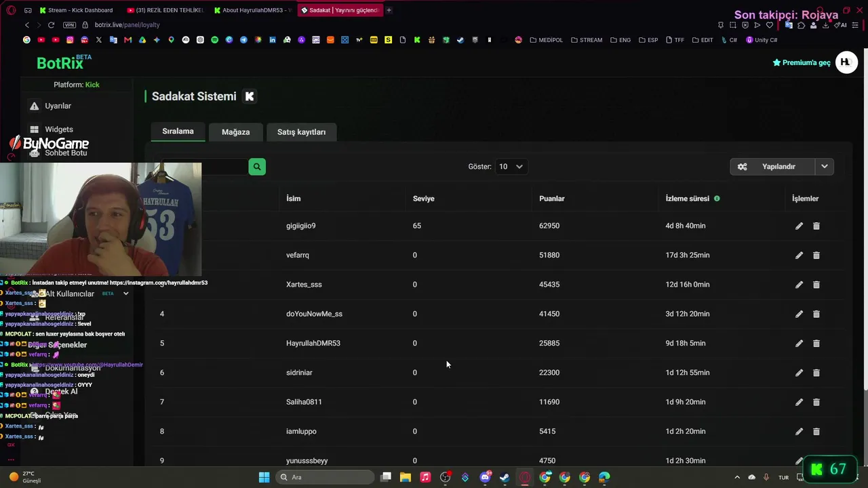
Task: Click the green search button
Action: [257, 167]
